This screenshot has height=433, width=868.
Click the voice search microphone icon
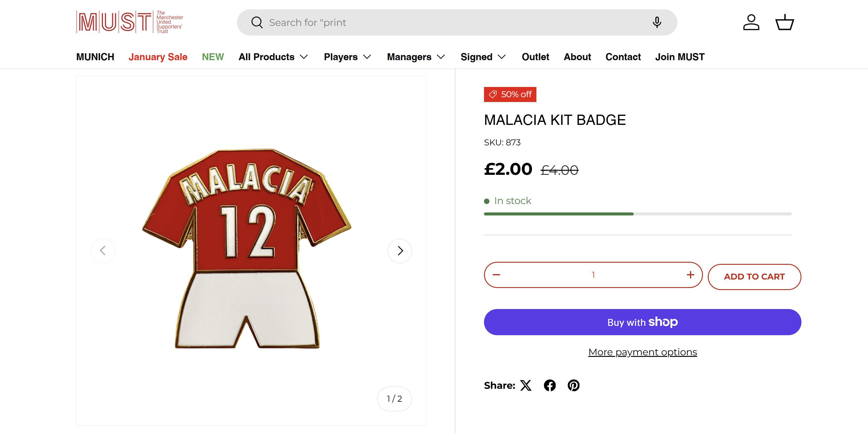tap(657, 22)
